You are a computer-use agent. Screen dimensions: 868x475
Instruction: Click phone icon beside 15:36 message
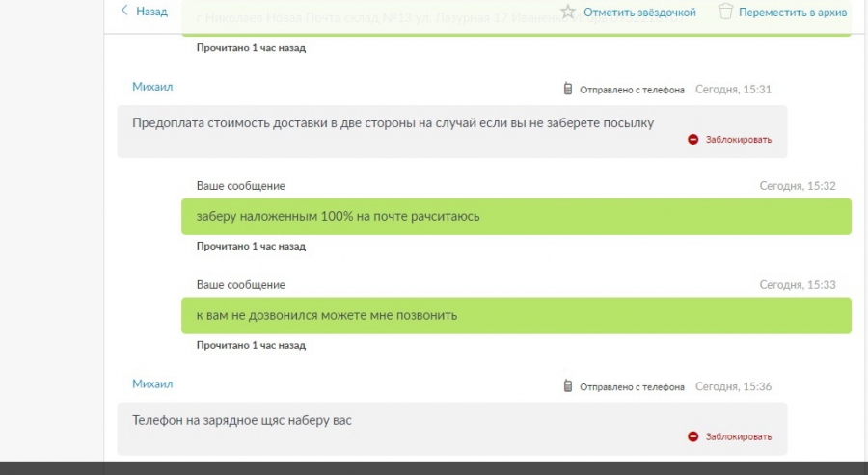pos(567,386)
